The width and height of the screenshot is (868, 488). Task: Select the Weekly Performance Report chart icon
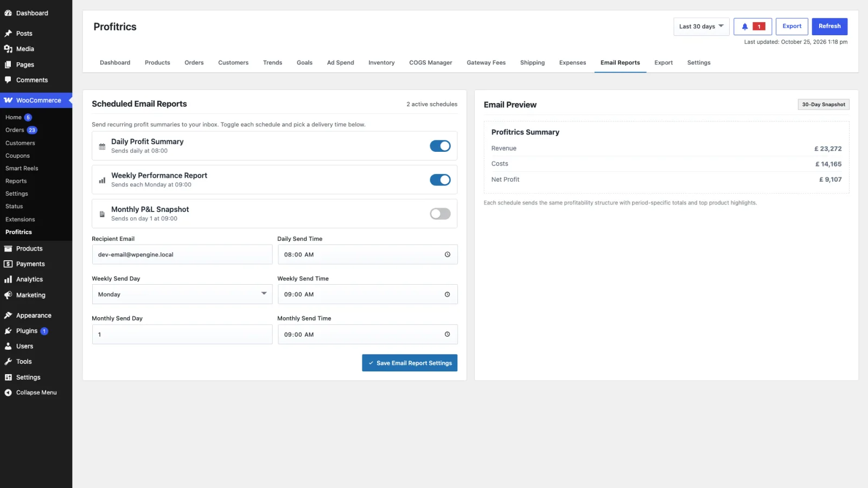point(102,180)
